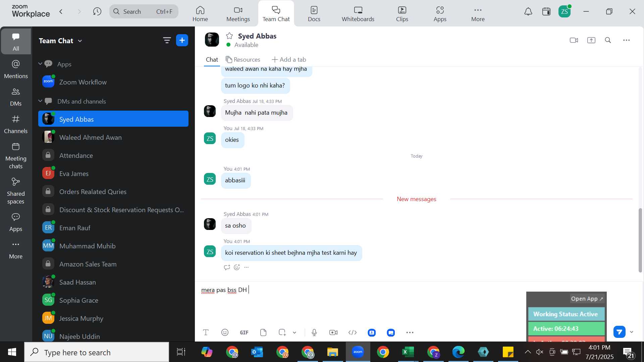
Task: Open the Resources tab
Action: point(243,60)
